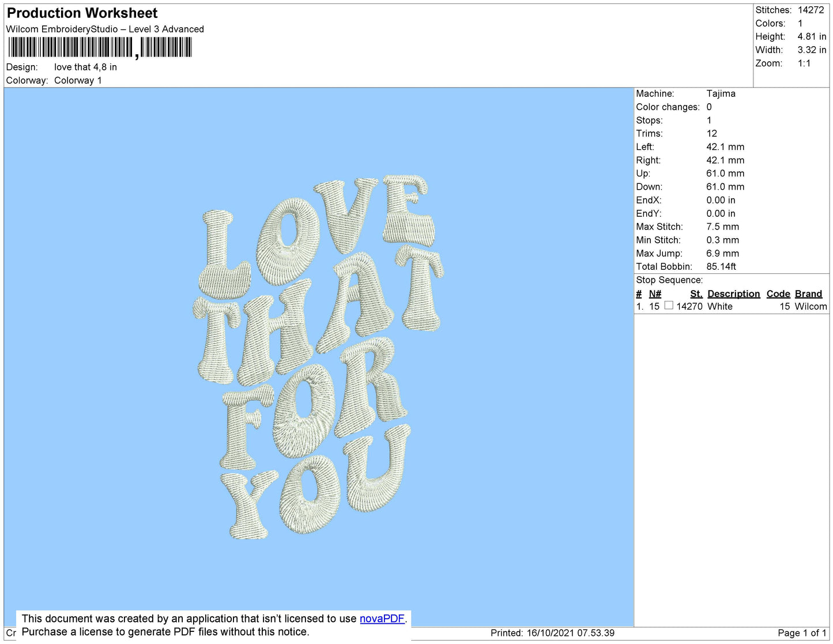Select design name 'love that 4,8 in'

pyautogui.click(x=85, y=67)
